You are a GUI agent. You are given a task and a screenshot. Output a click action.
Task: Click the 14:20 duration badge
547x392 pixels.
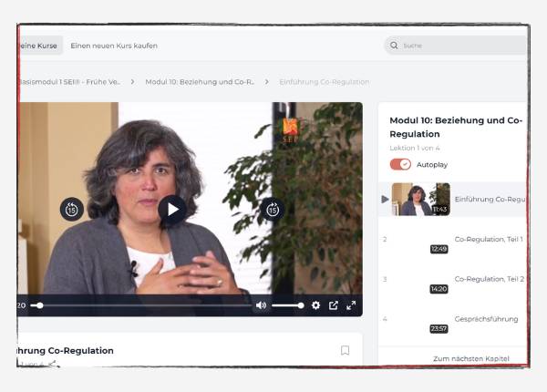439,289
